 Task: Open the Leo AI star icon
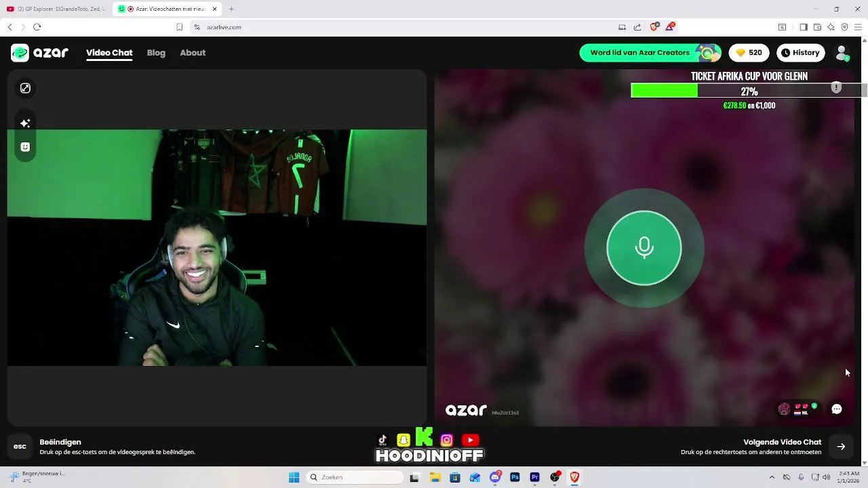pos(831,27)
